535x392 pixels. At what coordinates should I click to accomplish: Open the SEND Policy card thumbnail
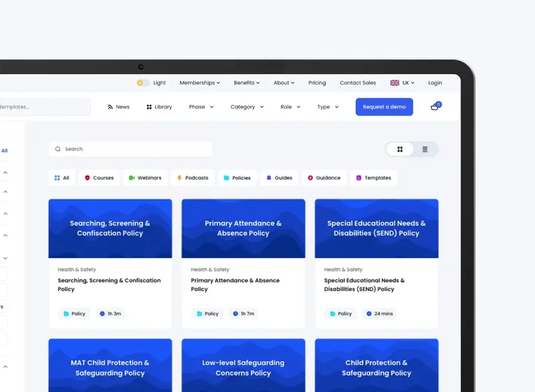coord(377,228)
